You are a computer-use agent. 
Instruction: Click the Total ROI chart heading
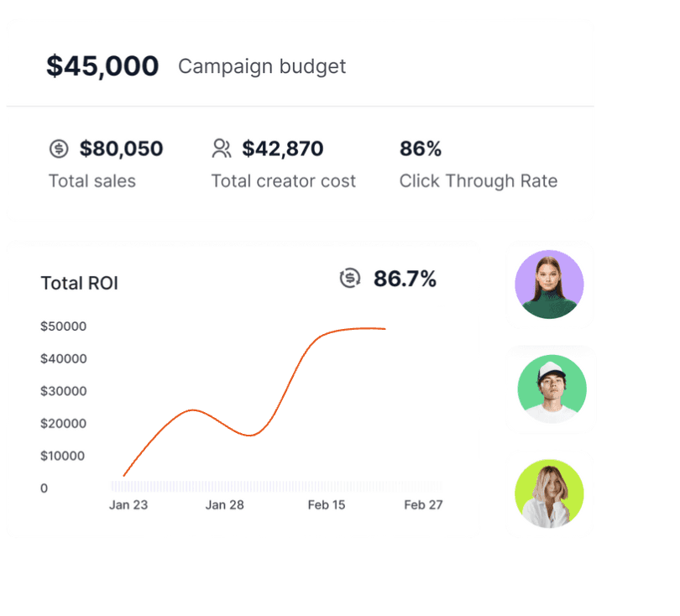80,283
